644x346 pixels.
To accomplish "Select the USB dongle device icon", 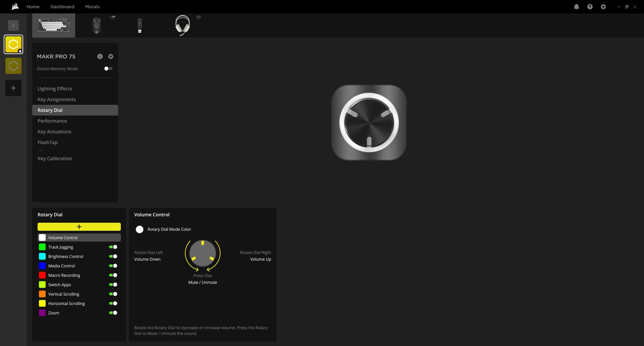I will [x=140, y=26].
